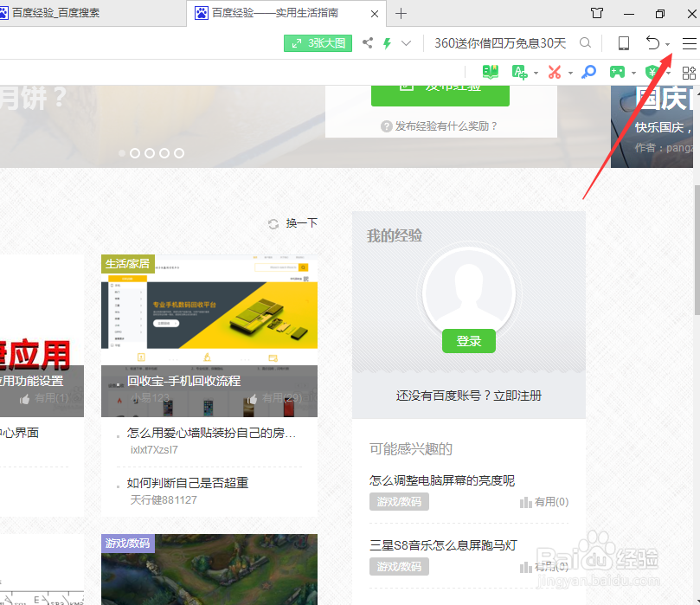Close the 百度经验——实用生活指南 tab
The height and width of the screenshot is (605, 700).
[375, 14]
